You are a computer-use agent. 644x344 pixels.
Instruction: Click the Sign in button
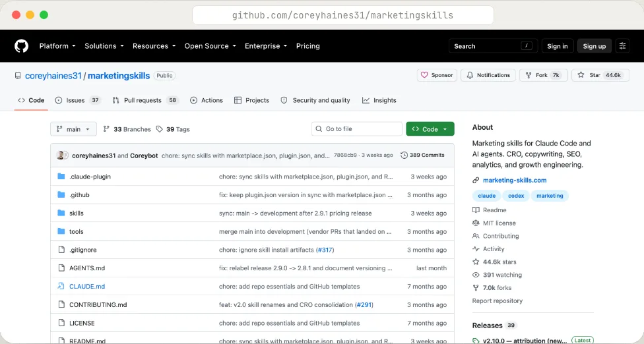557,46
